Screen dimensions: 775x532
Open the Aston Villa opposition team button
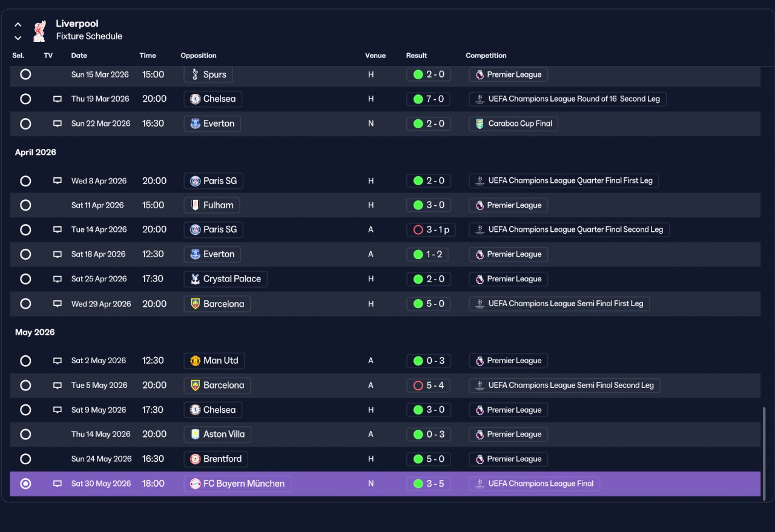[x=217, y=434]
